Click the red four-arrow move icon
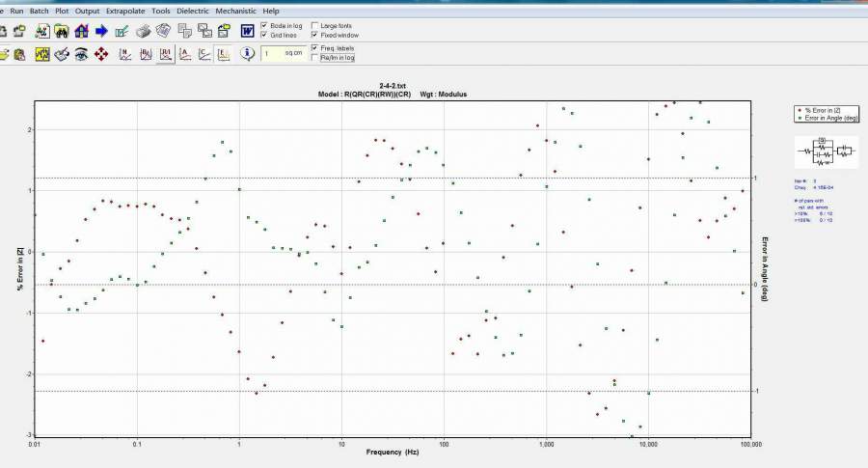Image resolution: width=868 pixels, height=468 pixels. coord(101,54)
